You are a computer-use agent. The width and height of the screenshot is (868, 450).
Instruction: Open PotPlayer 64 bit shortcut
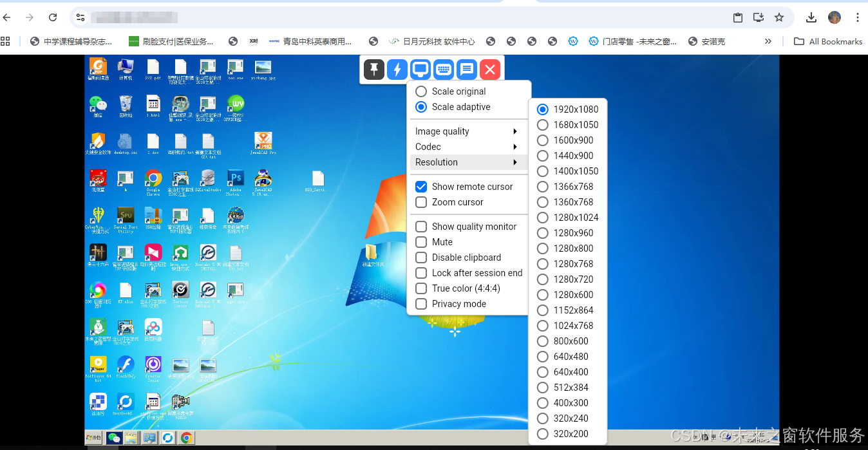(x=98, y=370)
